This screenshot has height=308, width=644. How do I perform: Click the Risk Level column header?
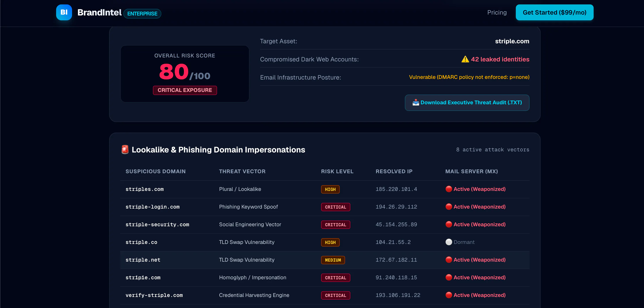tap(337, 171)
